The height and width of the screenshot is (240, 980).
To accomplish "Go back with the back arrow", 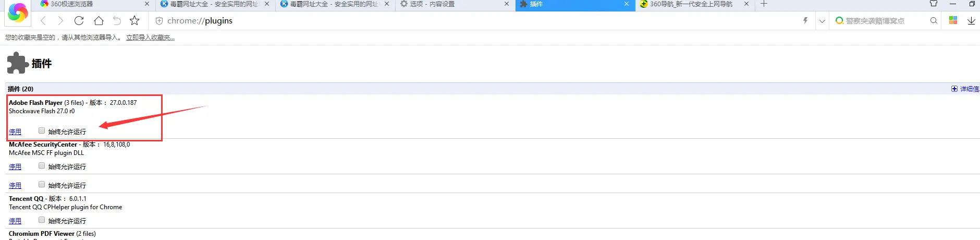I will pos(43,21).
